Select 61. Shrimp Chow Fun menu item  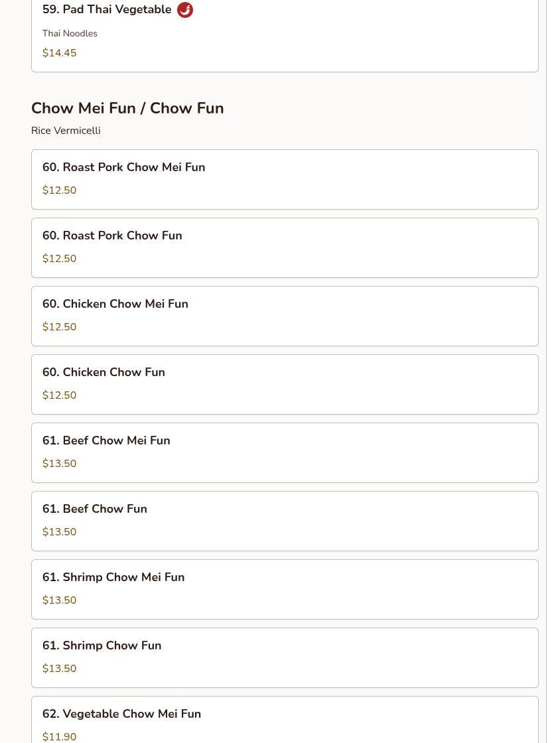click(285, 657)
